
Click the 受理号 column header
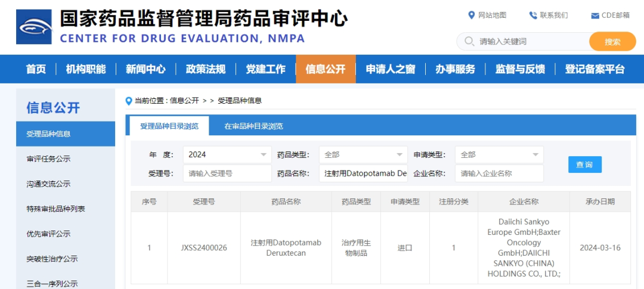204,201
